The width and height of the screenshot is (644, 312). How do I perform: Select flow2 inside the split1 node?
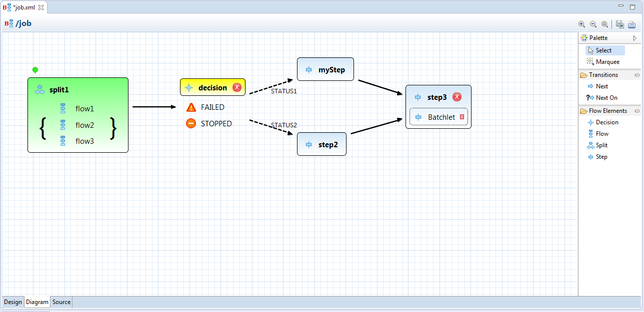pyautogui.click(x=84, y=125)
